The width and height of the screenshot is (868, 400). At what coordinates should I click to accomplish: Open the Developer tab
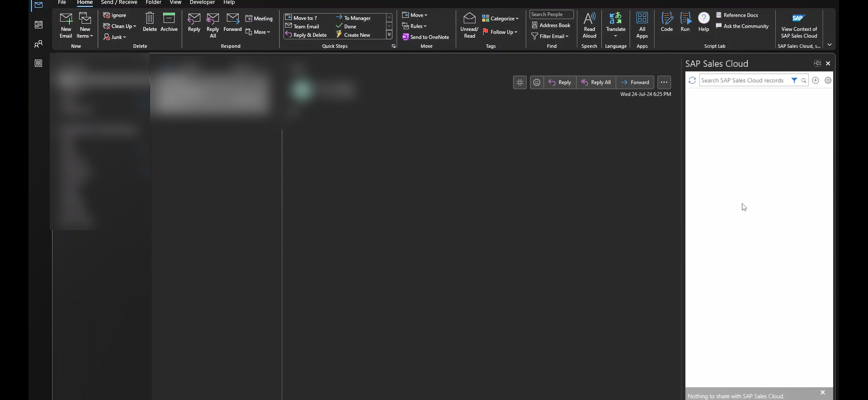(202, 2)
